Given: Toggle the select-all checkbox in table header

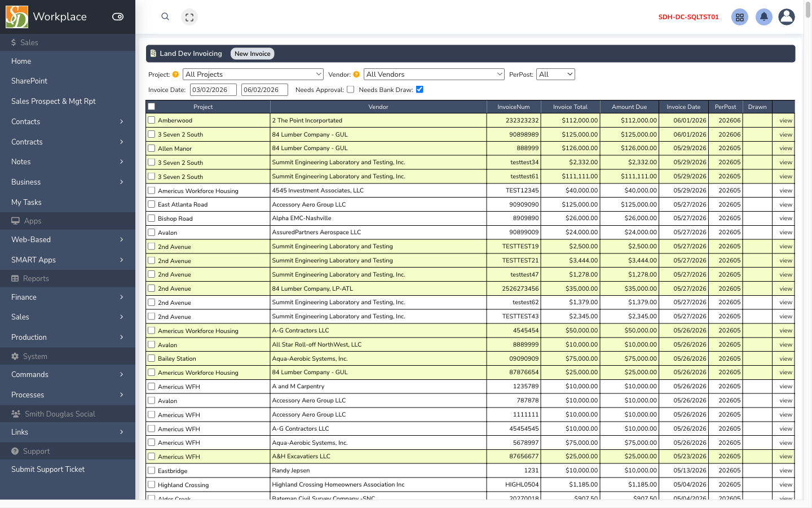Looking at the screenshot, I should [151, 107].
